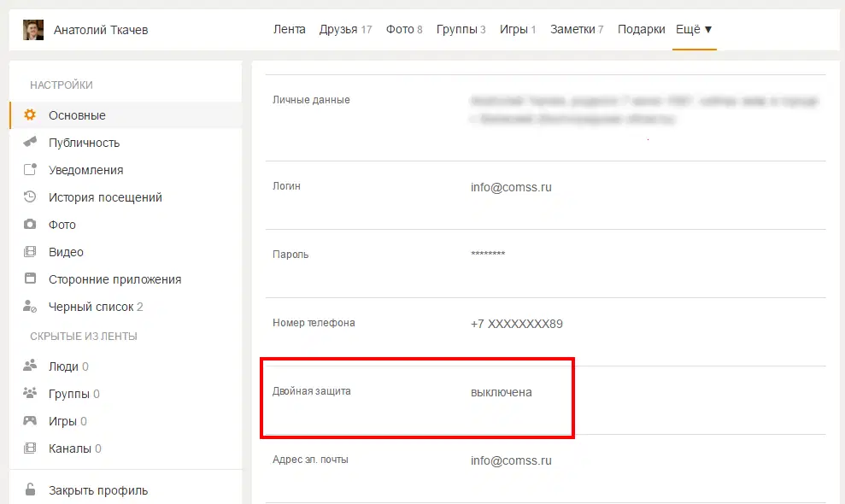The image size is (845, 504).
Task: Open Анатолий Ткачев profile name link
Action: [101, 30]
